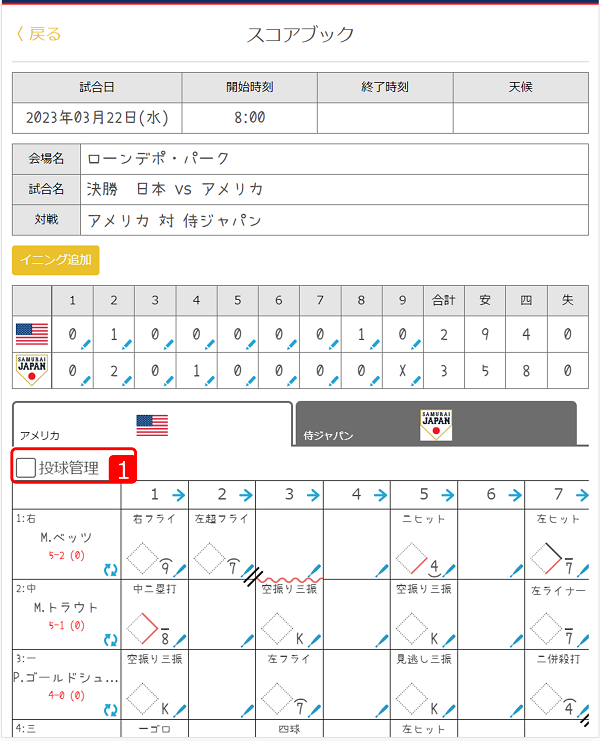The width and height of the screenshot is (600, 741).
Task: Select the M.トラウト player name
Action: pos(66,607)
